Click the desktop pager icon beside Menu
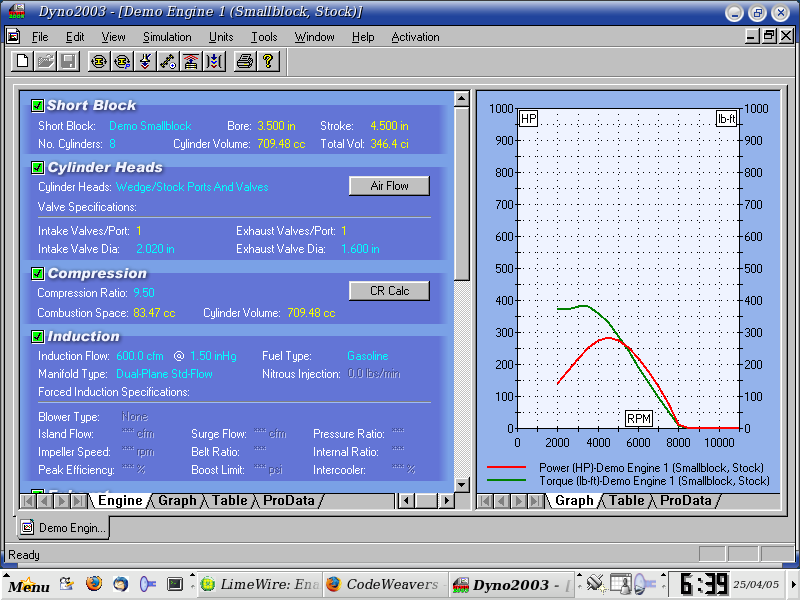This screenshot has width=800, height=600. pos(67,583)
